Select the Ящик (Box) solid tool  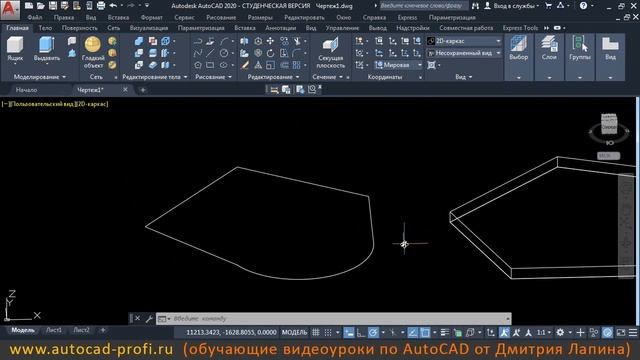[x=15, y=49]
